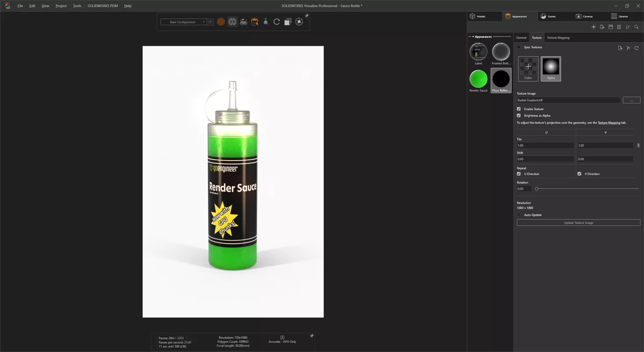Select the black Floor Reflection appearance
644x352 pixels.
pos(501,80)
